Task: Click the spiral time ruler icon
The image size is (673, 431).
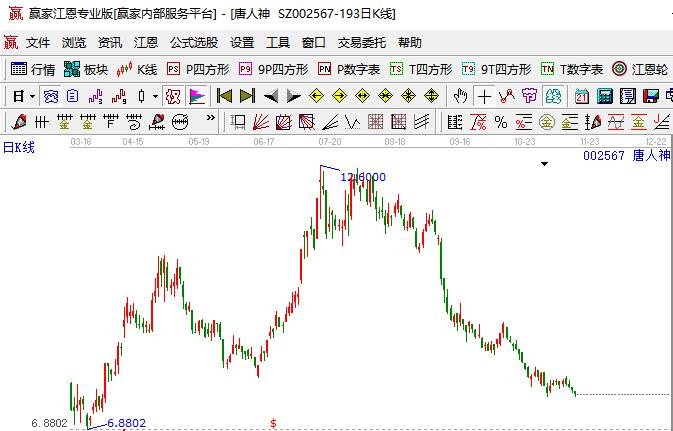Action: [x=134, y=122]
